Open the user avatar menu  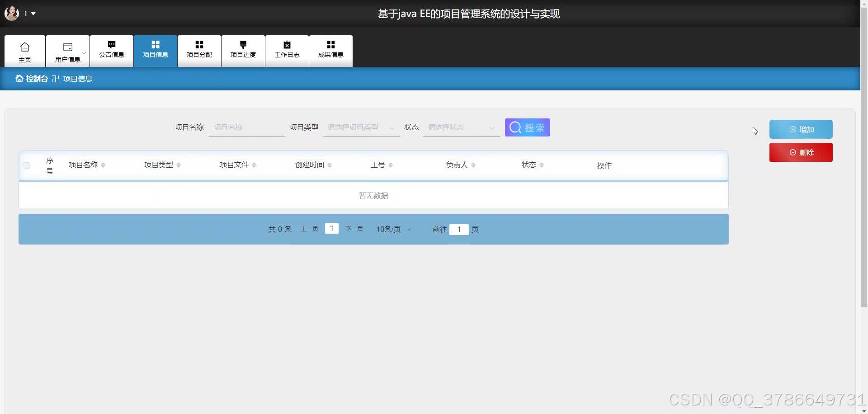(x=11, y=13)
